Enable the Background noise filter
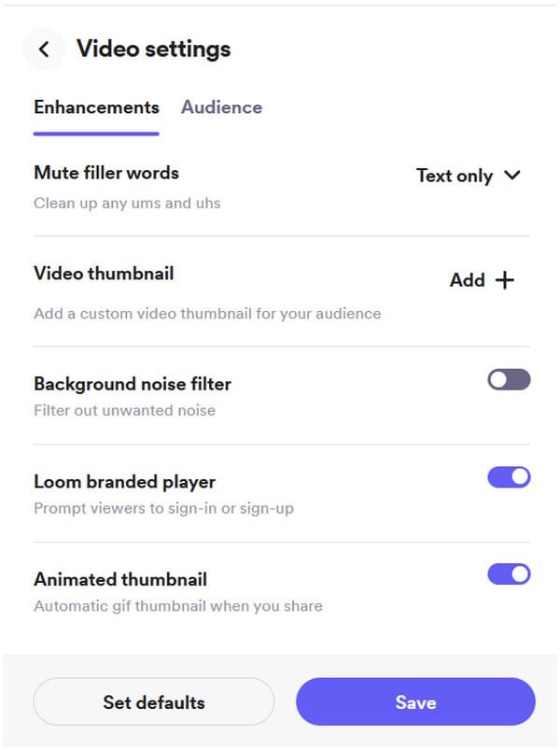The height and width of the screenshot is (750, 560). coord(510,379)
